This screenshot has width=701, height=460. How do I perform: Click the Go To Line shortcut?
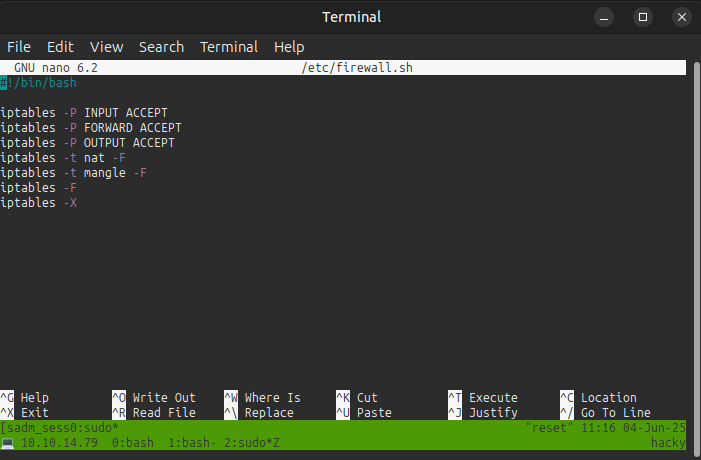[x=615, y=413]
